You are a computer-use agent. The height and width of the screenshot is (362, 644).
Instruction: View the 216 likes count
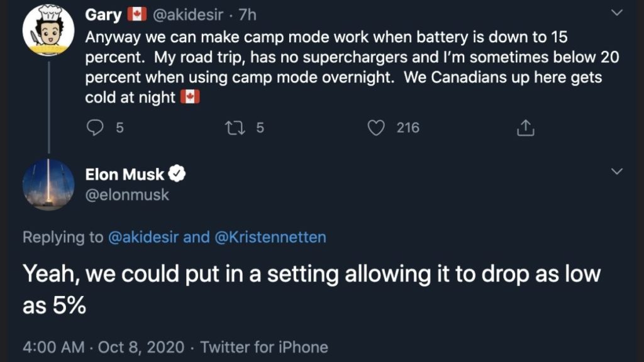(x=408, y=128)
